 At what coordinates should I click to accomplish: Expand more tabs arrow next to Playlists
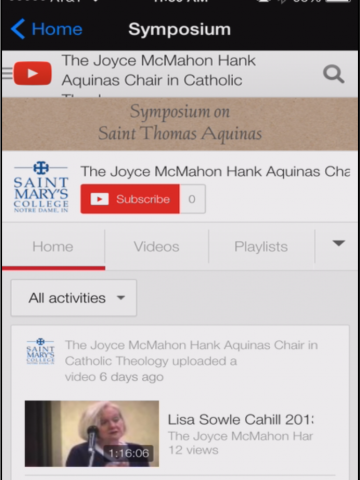[x=339, y=243]
